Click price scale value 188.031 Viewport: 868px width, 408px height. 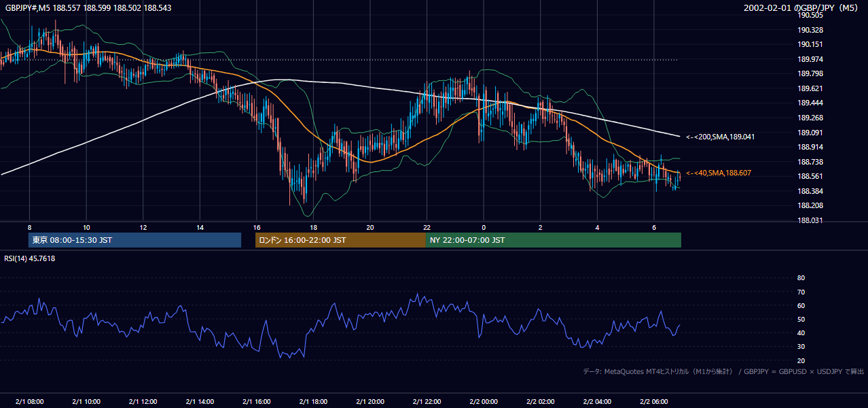(x=810, y=220)
